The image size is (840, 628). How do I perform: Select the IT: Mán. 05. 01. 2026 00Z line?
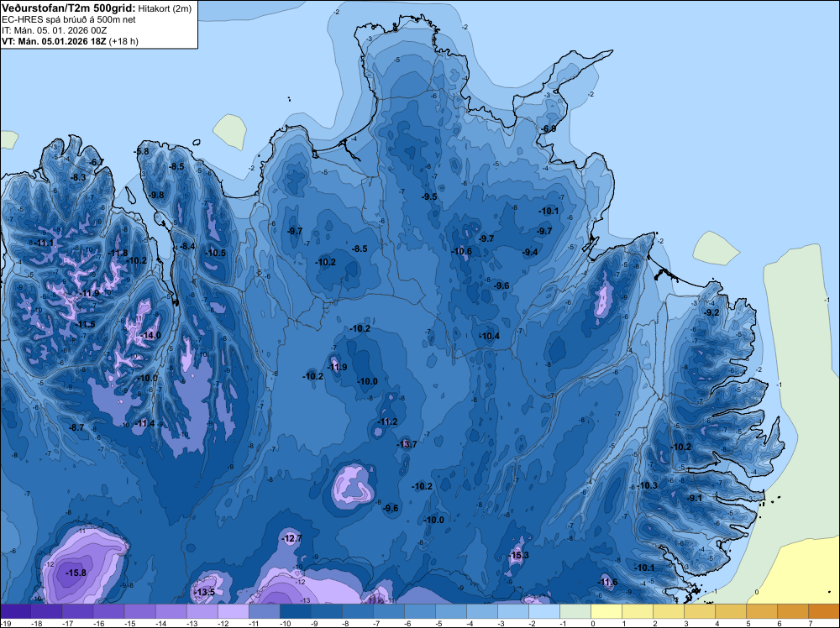(x=55, y=30)
